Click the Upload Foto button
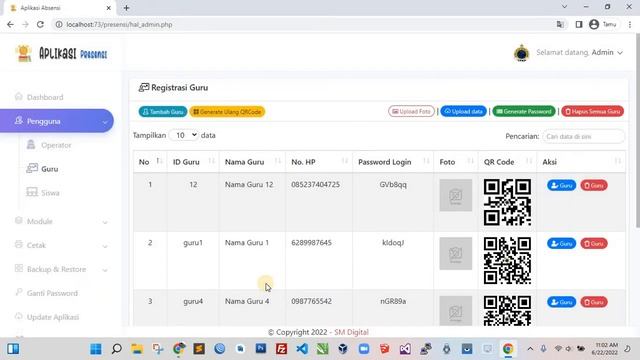The width and height of the screenshot is (640, 360). (x=411, y=111)
